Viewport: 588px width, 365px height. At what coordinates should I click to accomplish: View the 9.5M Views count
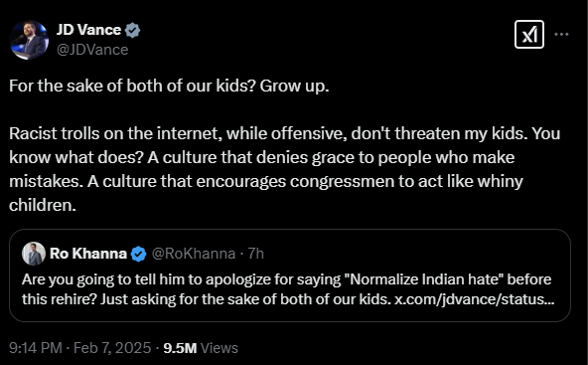pos(201,348)
